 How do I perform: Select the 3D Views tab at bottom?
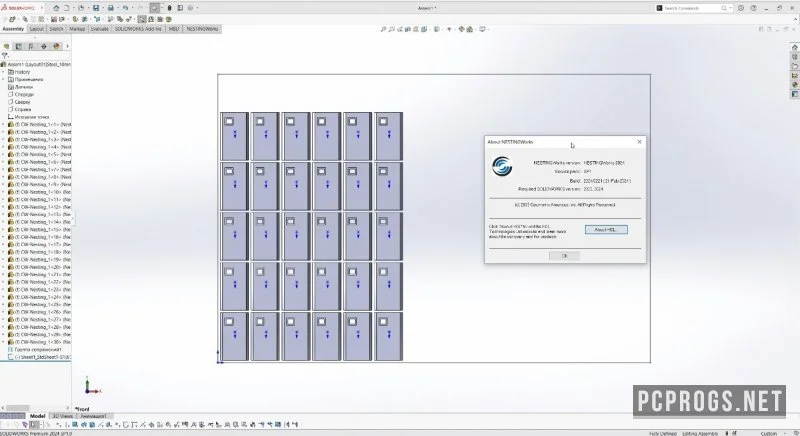[63, 416]
